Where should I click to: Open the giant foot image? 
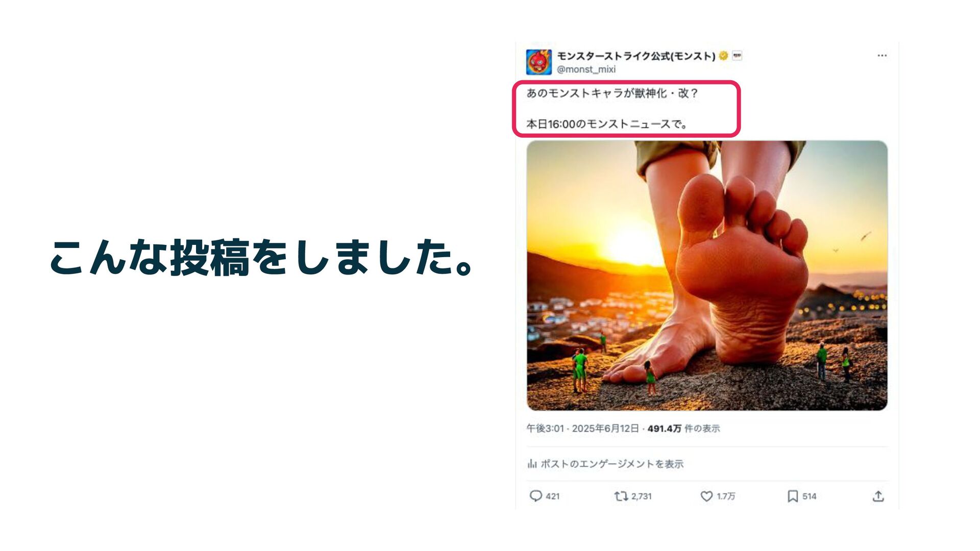(707, 275)
